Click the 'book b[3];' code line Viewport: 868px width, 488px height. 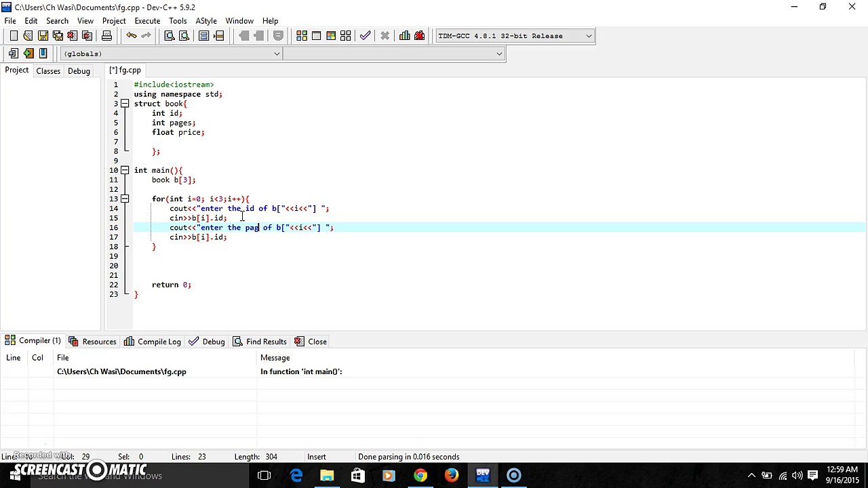[x=174, y=180]
